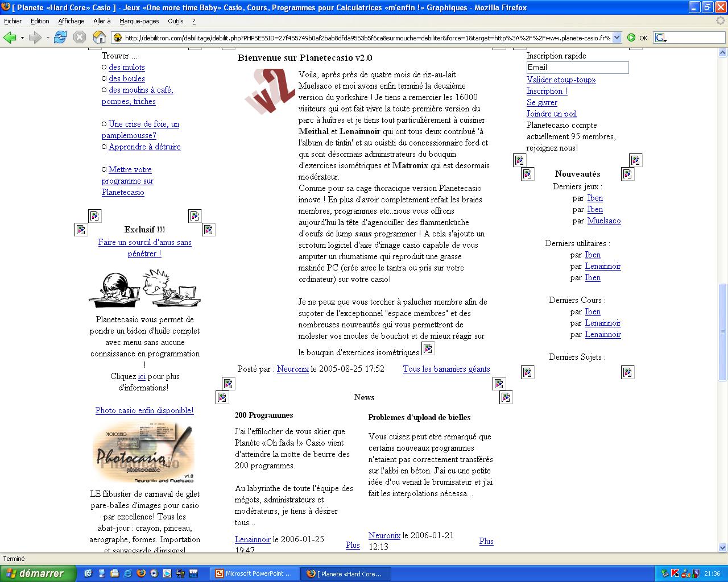Open the Muelsaco link under Derniers jeux
This screenshot has width=728, height=582.
coord(604,221)
